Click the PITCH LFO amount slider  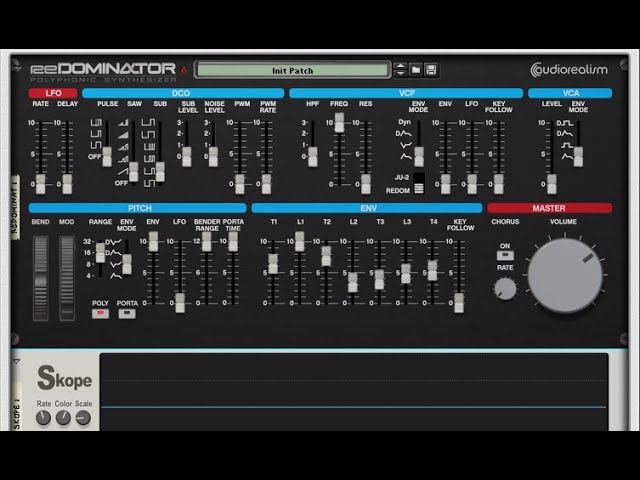tap(180, 303)
